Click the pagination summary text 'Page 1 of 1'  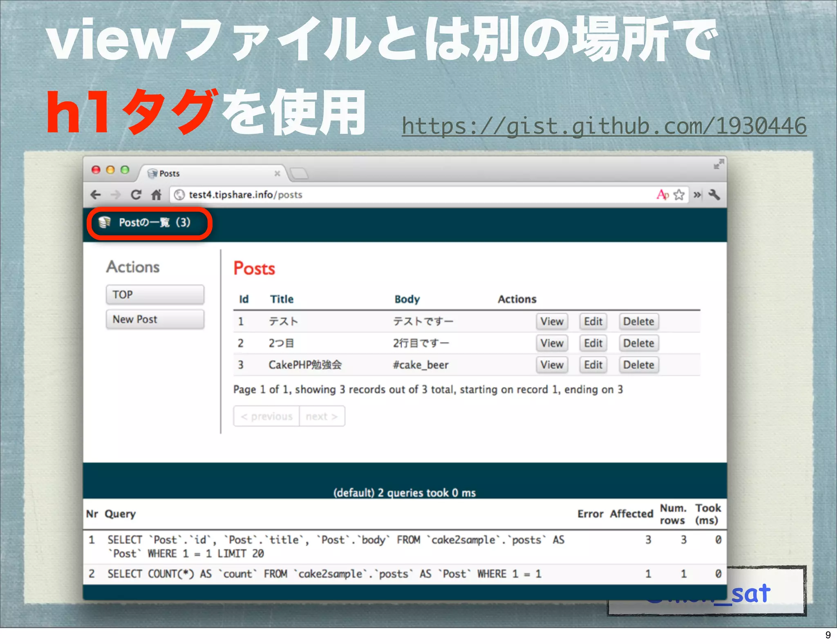coord(262,389)
